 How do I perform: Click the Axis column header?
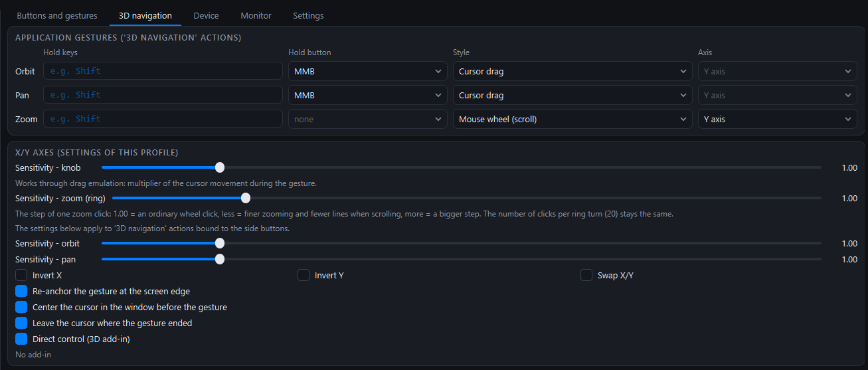pos(705,52)
